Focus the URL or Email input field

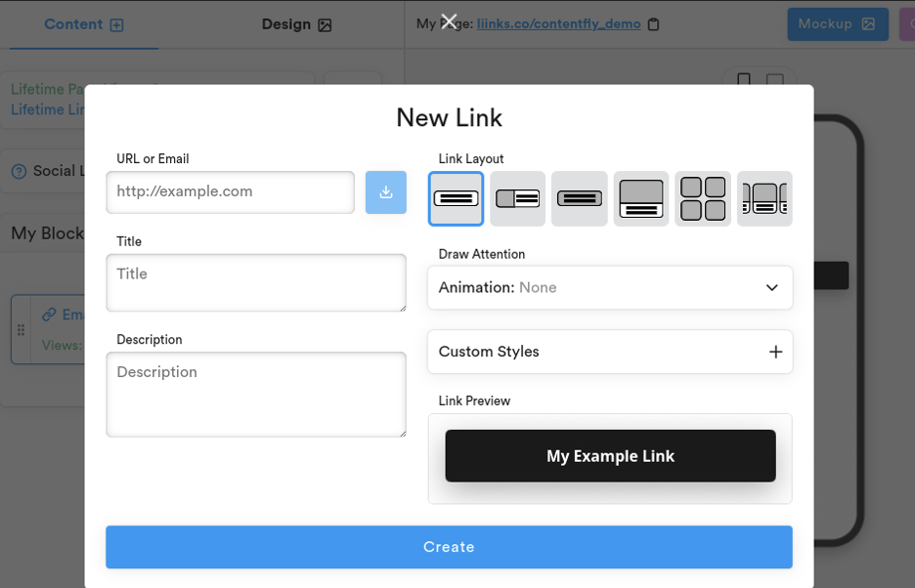click(x=231, y=192)
